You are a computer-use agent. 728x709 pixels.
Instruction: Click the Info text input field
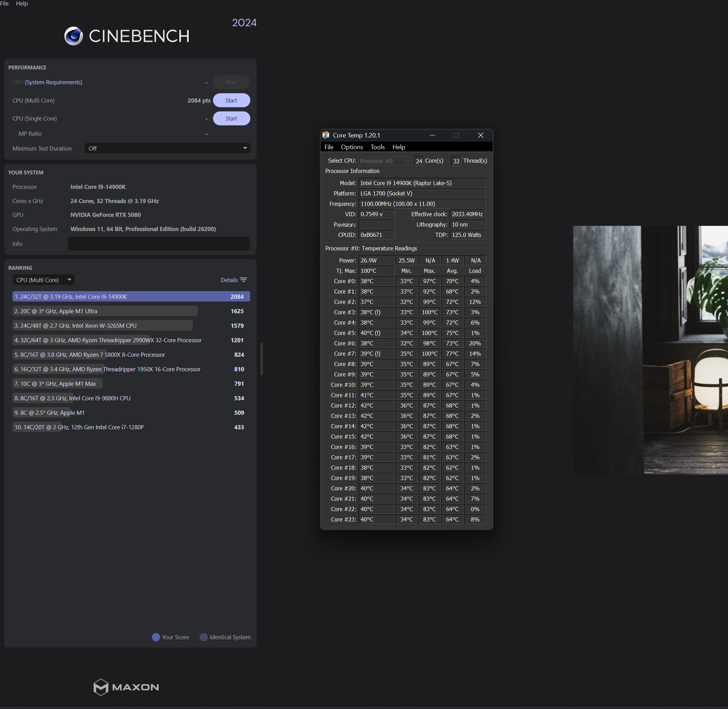point(159,243)
